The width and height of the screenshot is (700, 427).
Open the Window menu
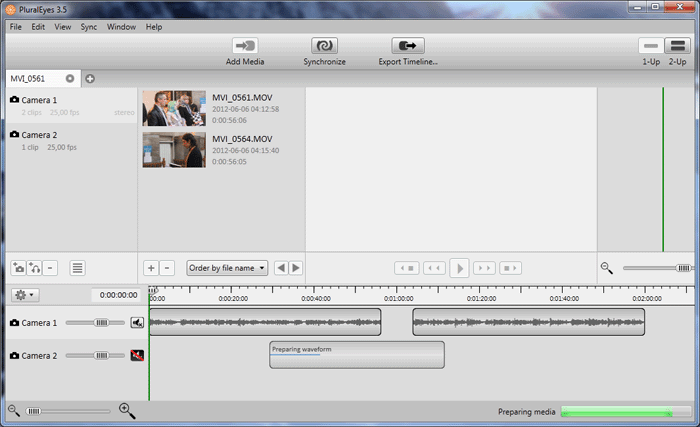click(121, 27)
